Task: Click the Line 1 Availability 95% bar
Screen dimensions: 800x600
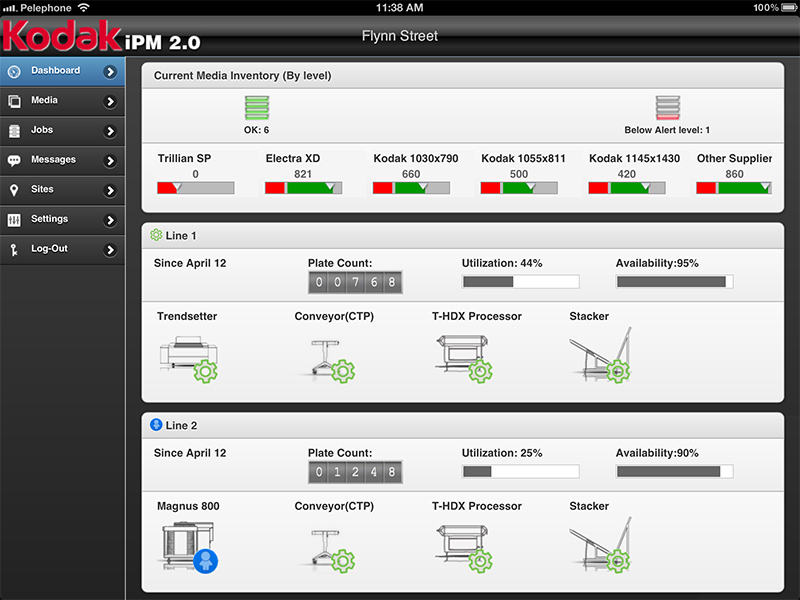Action: click(x=674, y=282)
